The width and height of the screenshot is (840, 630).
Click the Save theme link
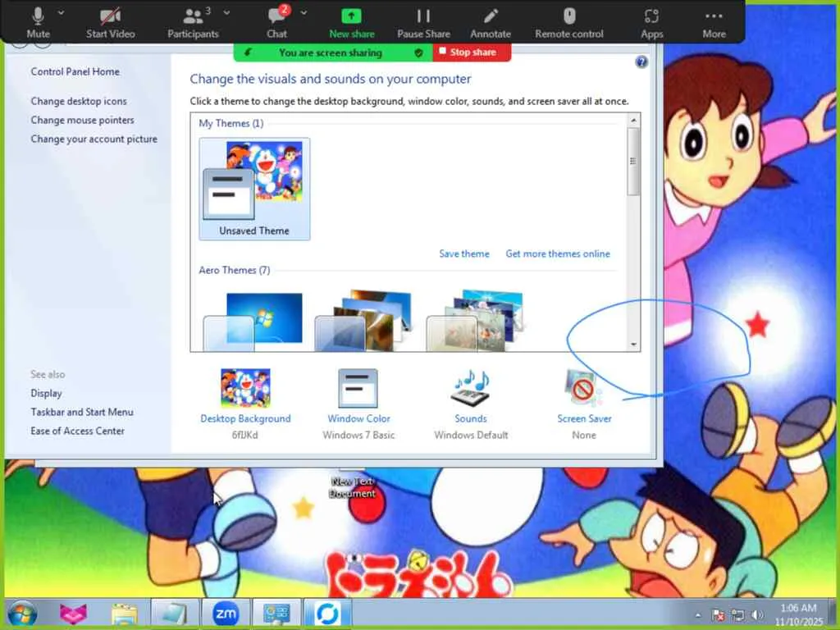tap(464, 254)
